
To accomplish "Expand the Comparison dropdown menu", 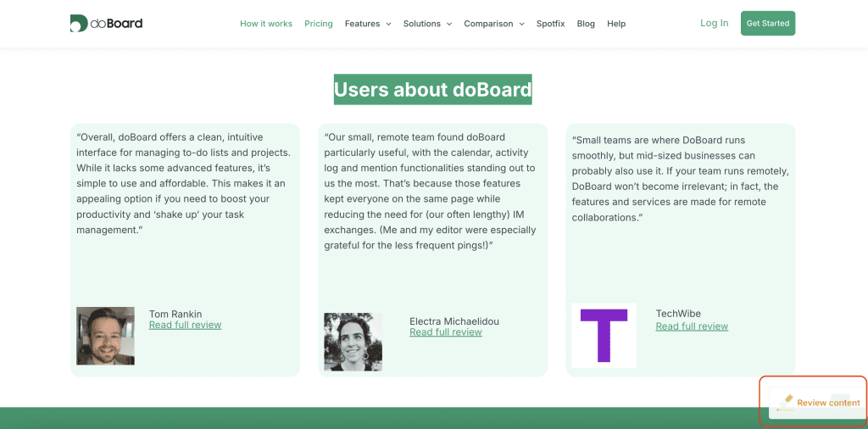I will pyautogui.click(x=494, y=24).
